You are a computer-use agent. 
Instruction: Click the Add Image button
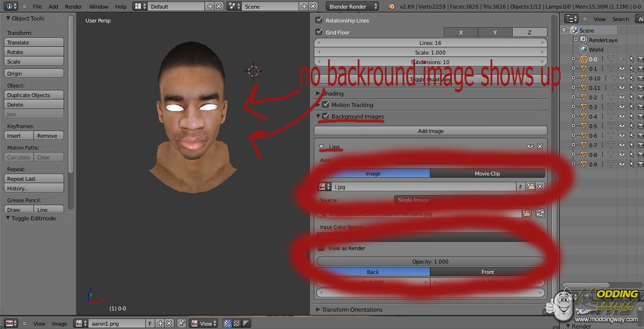tap(430, 131)
